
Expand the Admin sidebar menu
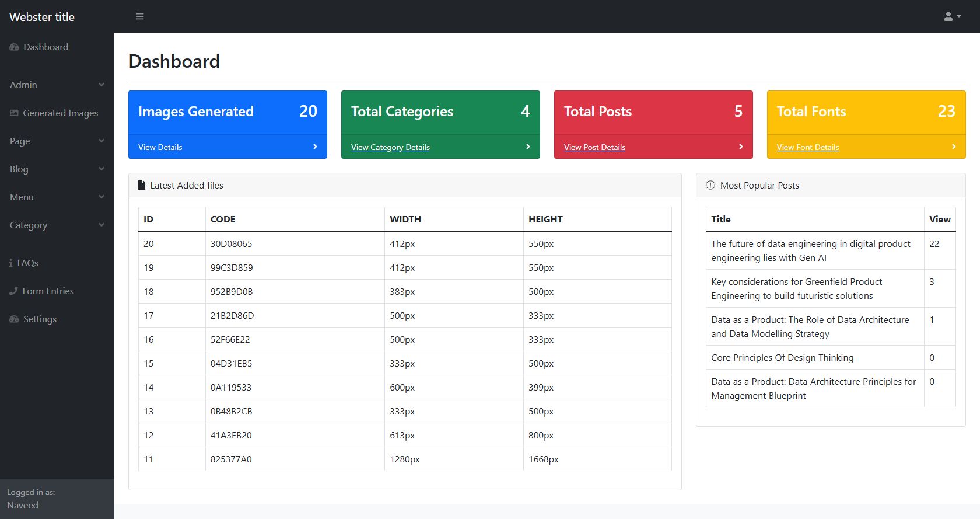[57, 85]
